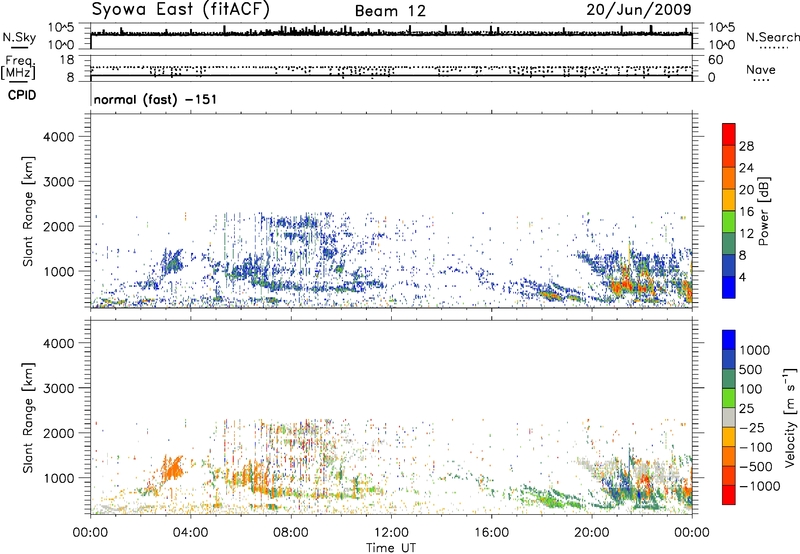The image size is (800, 554).
Task: Click the '28' label on power color bar
Action: (746, 146)
